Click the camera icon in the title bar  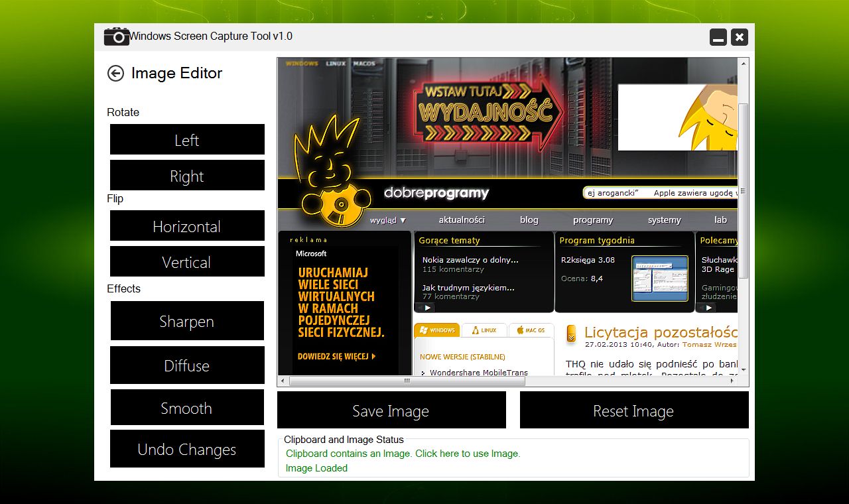(117, 36)
